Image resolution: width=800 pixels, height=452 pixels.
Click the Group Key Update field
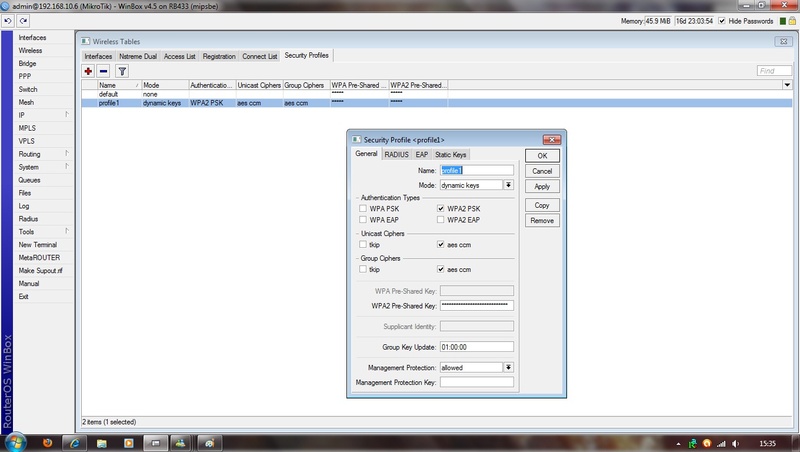(477, 347)
